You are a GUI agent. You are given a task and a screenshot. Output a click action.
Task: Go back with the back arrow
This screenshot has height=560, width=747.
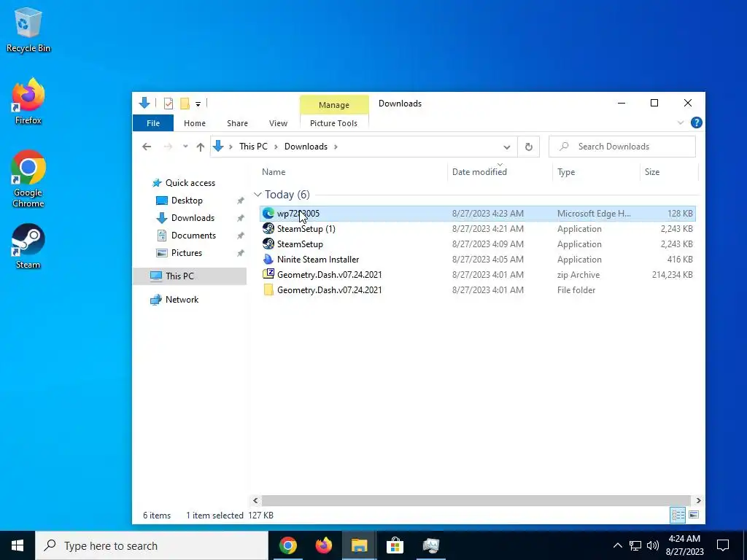[x=147, y=147]
